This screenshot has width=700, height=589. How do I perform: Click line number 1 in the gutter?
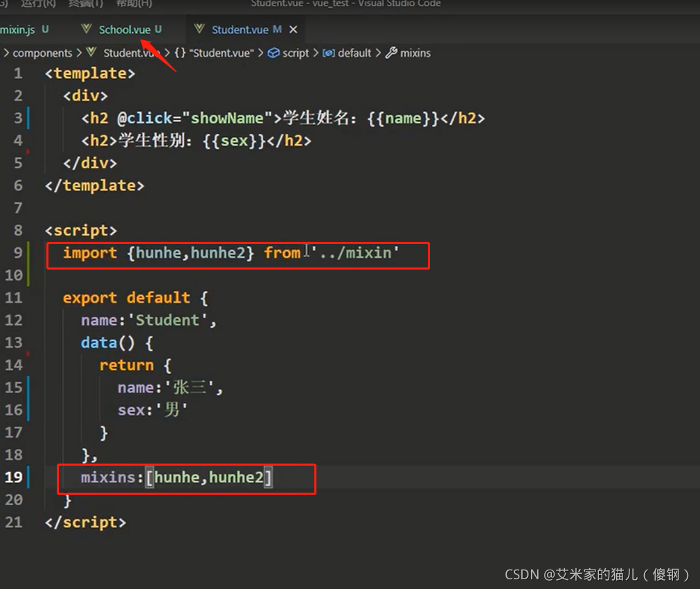point(18,73)
